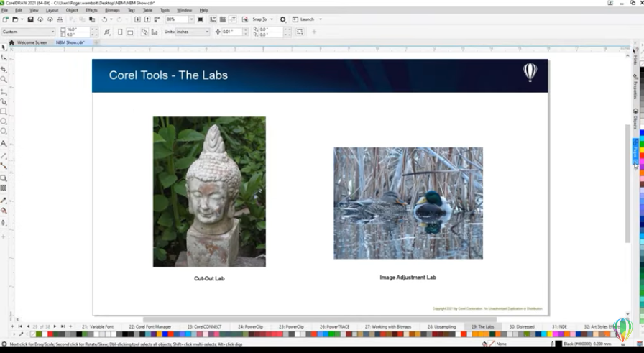The width and height of the screenshot is (644, 353).
Task: Open the Options gear icon
Action: pyautogui.click(x=282, y=19)
